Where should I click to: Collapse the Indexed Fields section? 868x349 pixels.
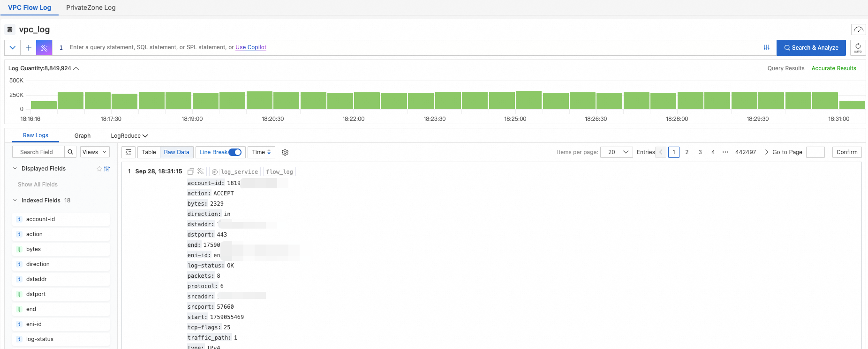pyautogui.click(x=15, y=200)
